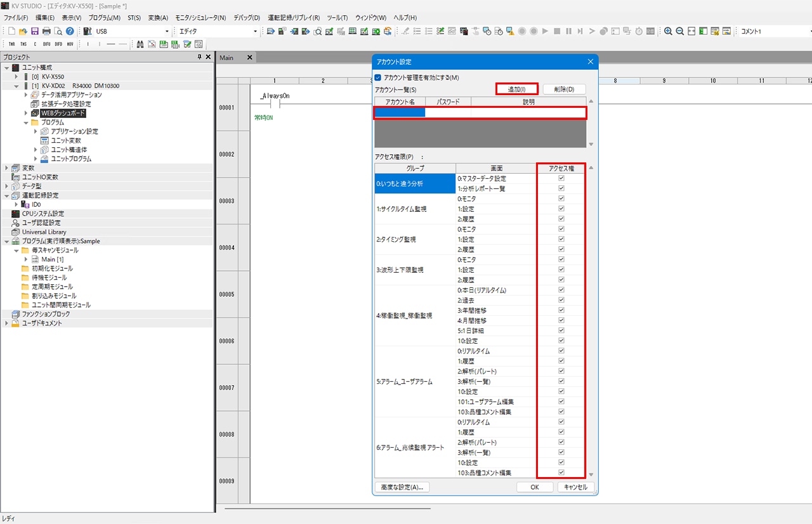The image size is (812, 524).
Task: Open help via the blue question mark
Action: tap(70, 31)
